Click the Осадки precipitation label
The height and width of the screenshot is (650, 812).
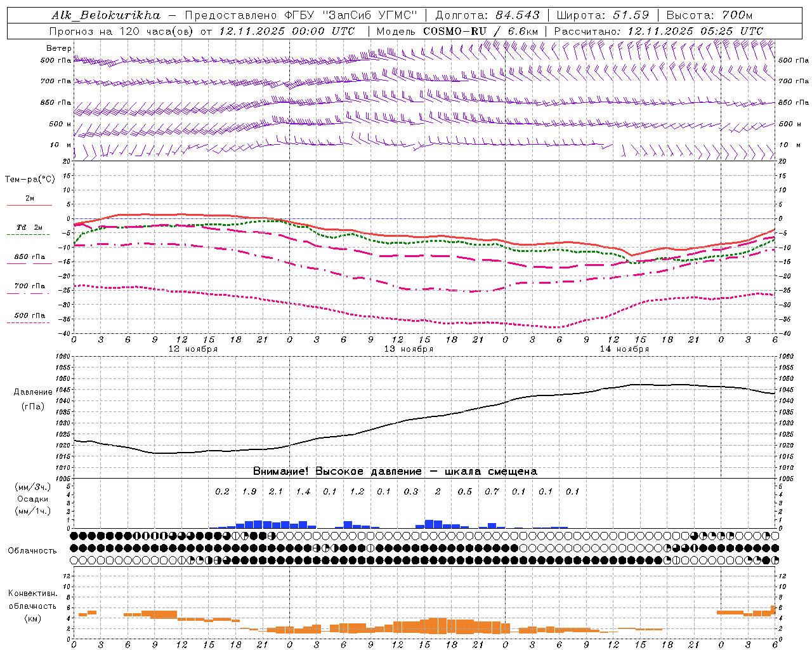32,499
